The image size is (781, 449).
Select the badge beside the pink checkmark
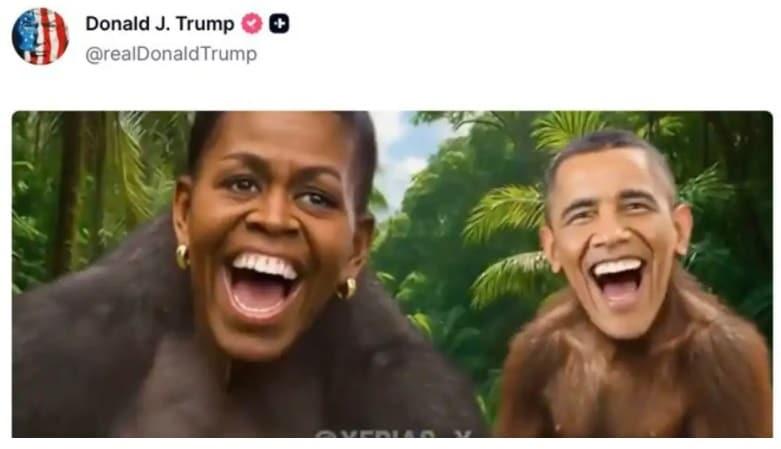pyautogui.click(x=279, y=23)
